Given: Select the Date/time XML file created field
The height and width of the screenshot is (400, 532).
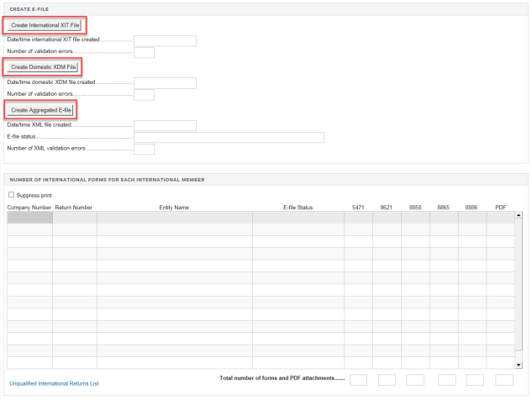Looking at the screenshot, I should (x=165, y=125).
